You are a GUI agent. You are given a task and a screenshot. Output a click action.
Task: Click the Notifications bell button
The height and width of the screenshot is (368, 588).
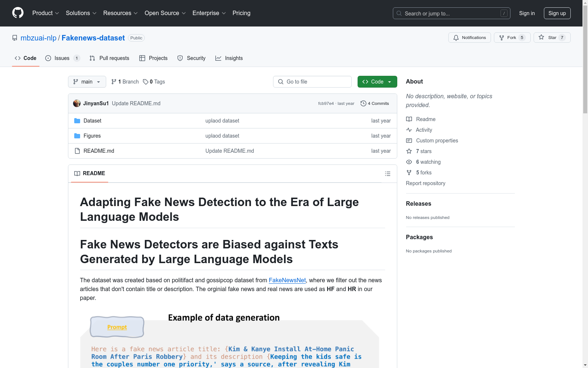tap(469, 38)
